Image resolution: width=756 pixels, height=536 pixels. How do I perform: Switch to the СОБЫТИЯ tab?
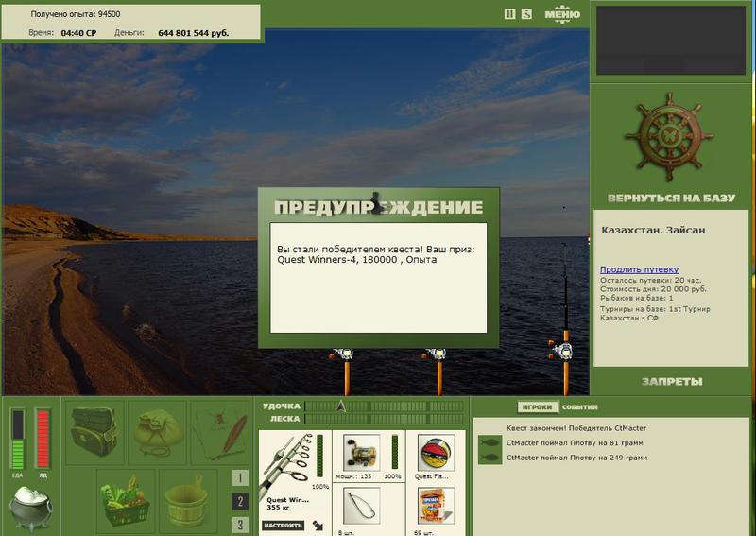(579, 407)
